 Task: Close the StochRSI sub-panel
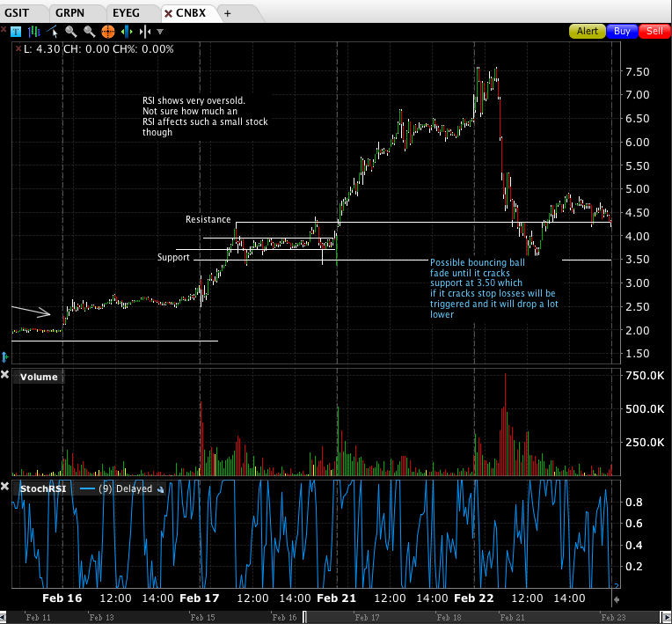[x=4, y=487]
